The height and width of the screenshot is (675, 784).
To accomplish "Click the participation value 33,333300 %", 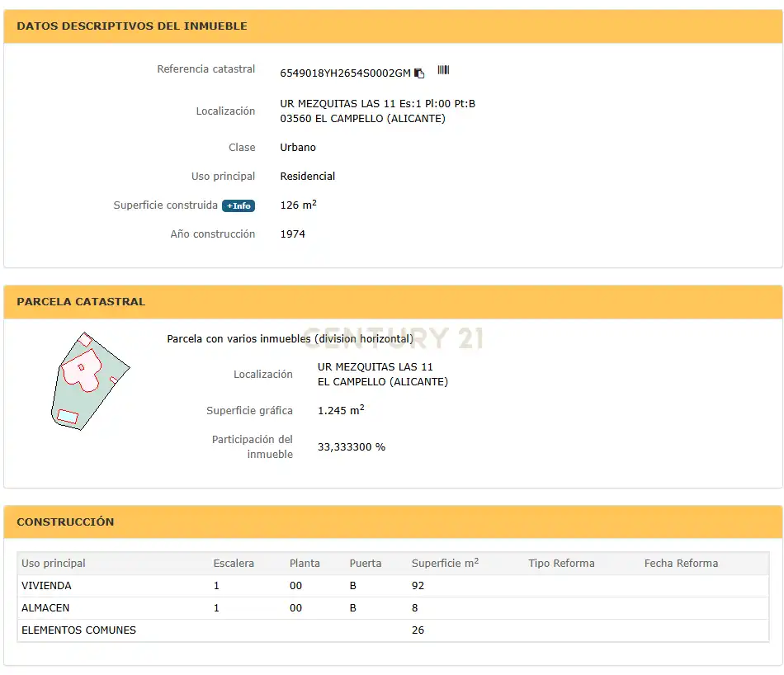I will point(352,447).
